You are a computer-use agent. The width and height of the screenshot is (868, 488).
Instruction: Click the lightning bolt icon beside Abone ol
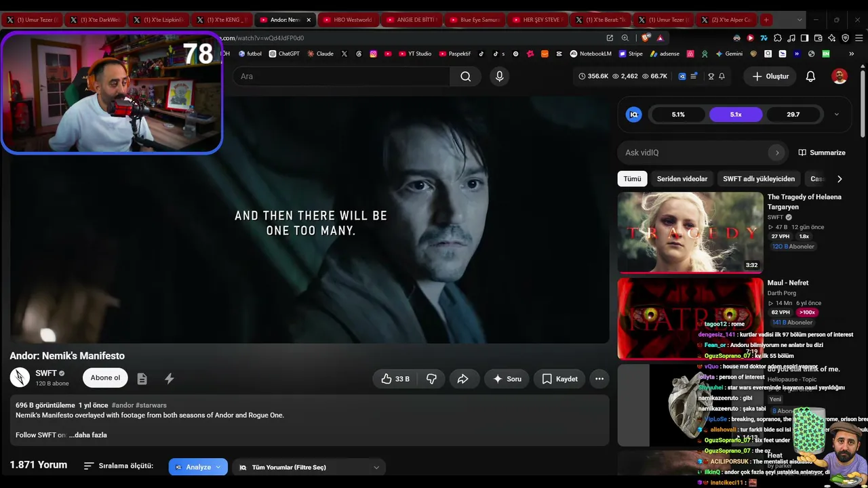click(170, 379)
